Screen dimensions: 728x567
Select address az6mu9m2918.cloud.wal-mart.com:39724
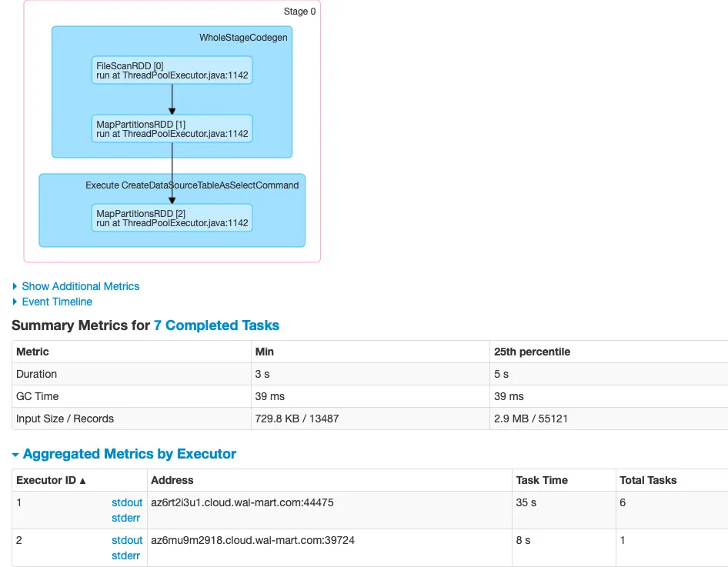[x=253, y=540]
